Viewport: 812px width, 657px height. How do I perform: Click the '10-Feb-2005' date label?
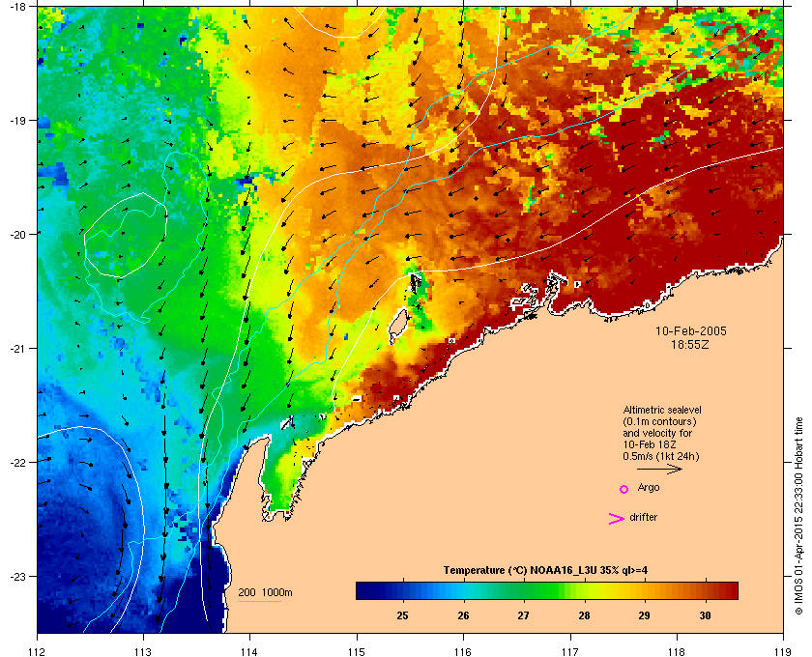point(691,331)
